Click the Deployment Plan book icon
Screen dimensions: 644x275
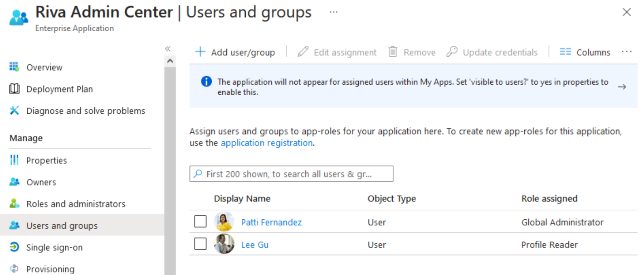pos(15,89)
